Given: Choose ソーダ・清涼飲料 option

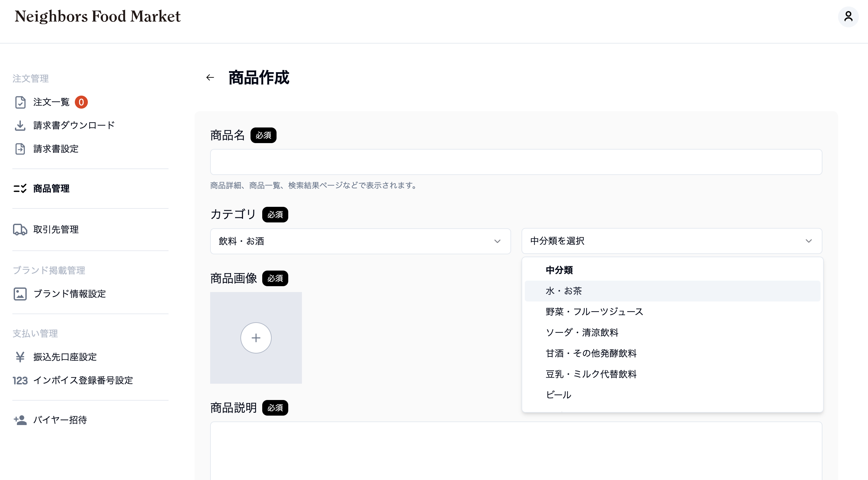Looking at the screenshot, I should pyautogui.click(x=672, y=332).
